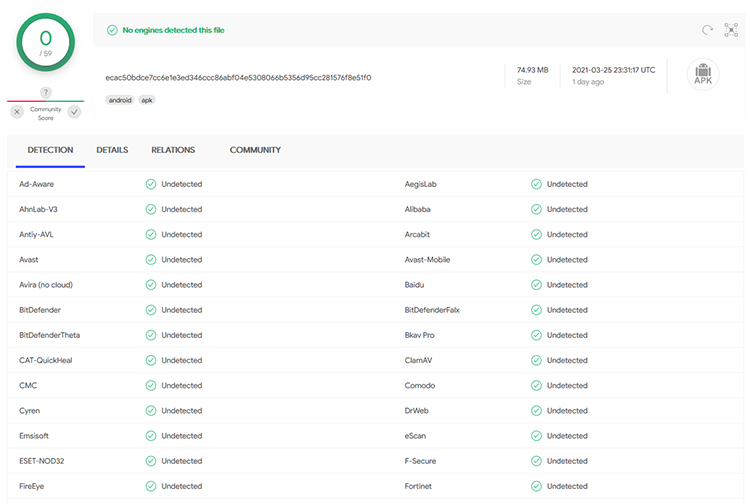Open the Relations tab
This screenshot has width=750, height=504.
(173, 150)
